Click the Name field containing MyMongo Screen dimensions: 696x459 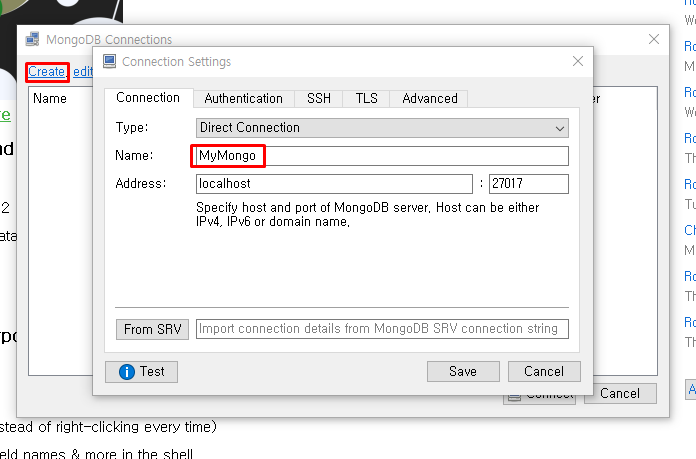tap(382, 156)
